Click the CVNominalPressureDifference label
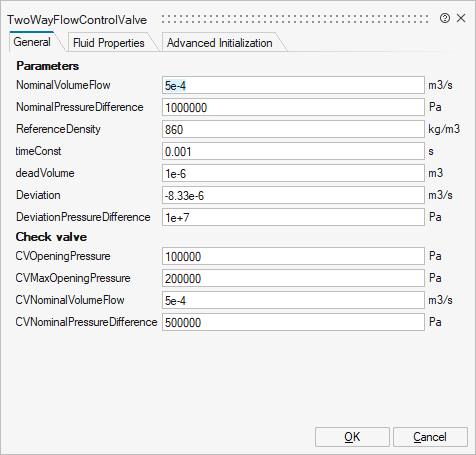 click(x=86, y=322)
